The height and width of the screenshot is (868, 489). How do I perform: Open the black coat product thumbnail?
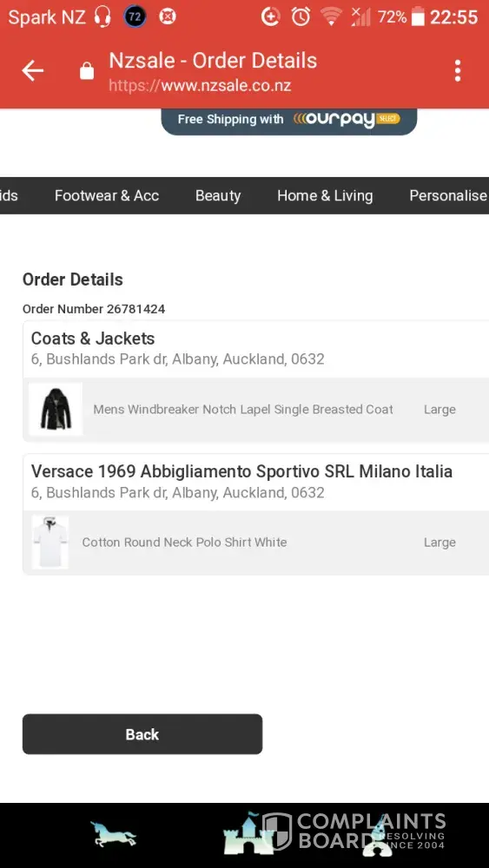pyautogui.click(x=56, y=409)
